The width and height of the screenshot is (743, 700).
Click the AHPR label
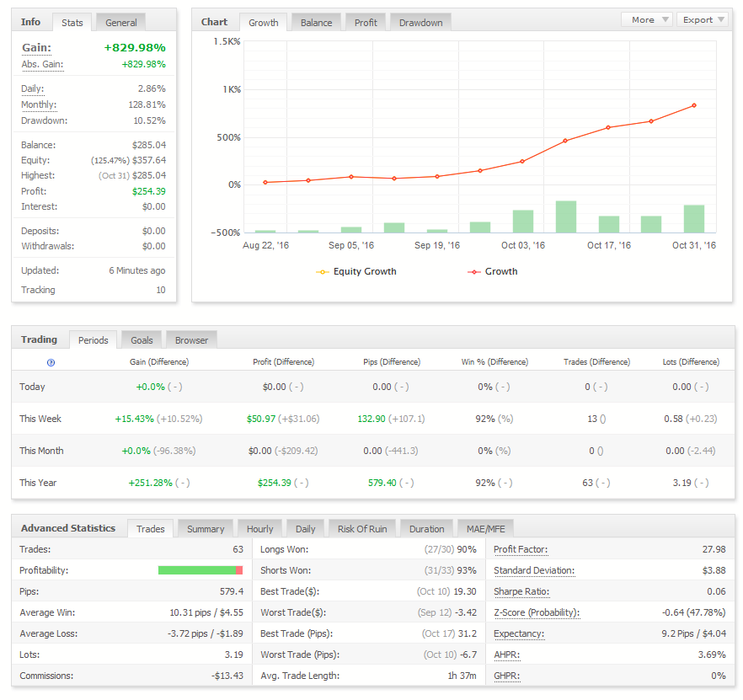(506, 655)
